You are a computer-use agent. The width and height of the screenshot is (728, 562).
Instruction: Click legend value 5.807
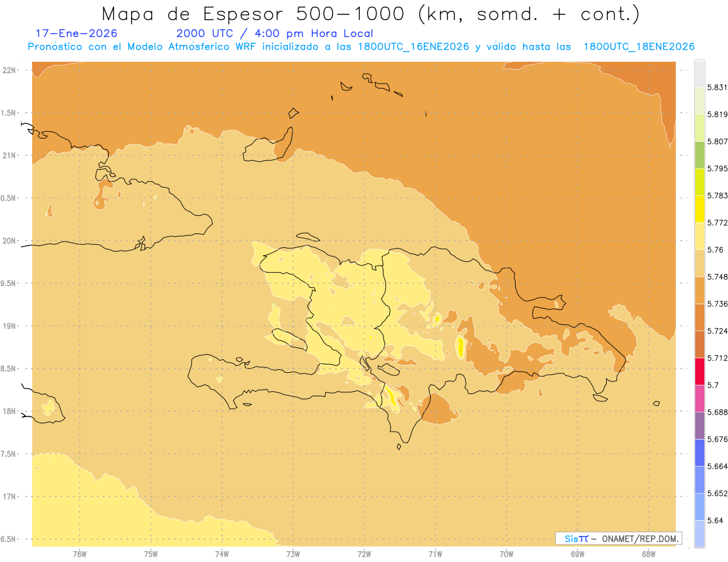tap(717, 141)
